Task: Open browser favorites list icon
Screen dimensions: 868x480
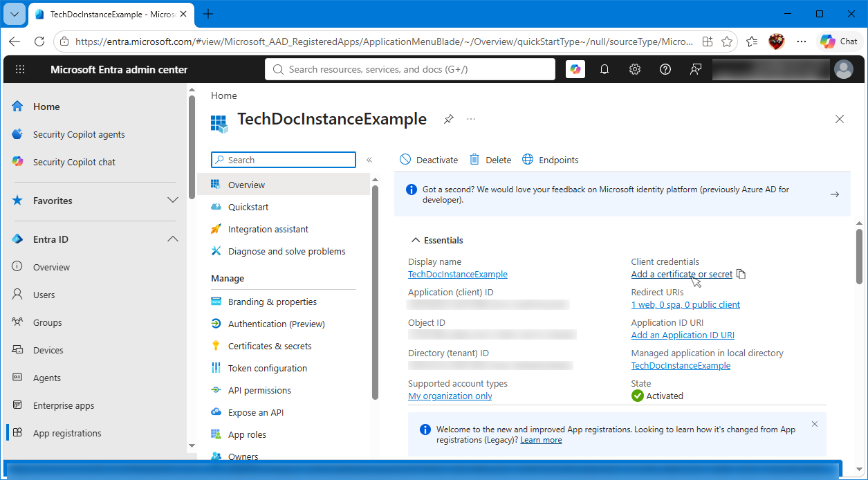Action: [x=752, y=41]
